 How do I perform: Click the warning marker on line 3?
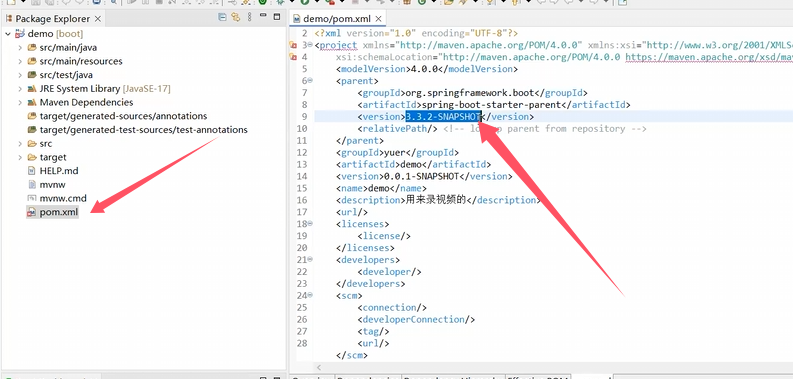click(292, 45)
